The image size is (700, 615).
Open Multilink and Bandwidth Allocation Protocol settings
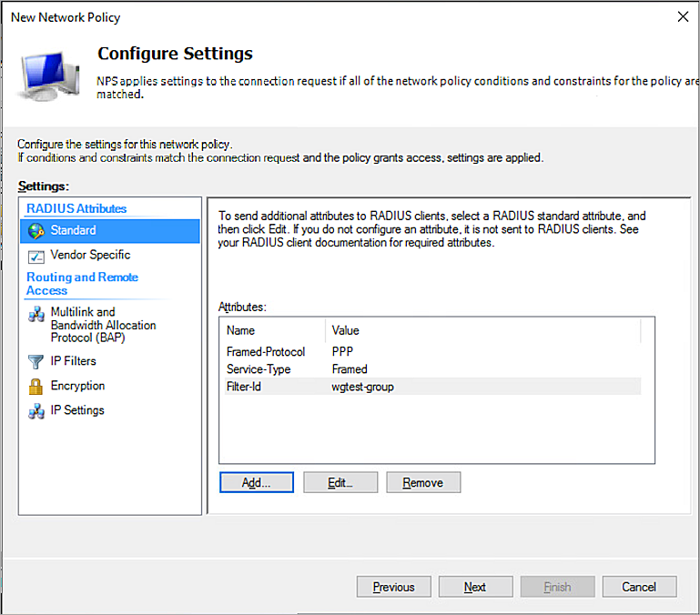(103, 325)
